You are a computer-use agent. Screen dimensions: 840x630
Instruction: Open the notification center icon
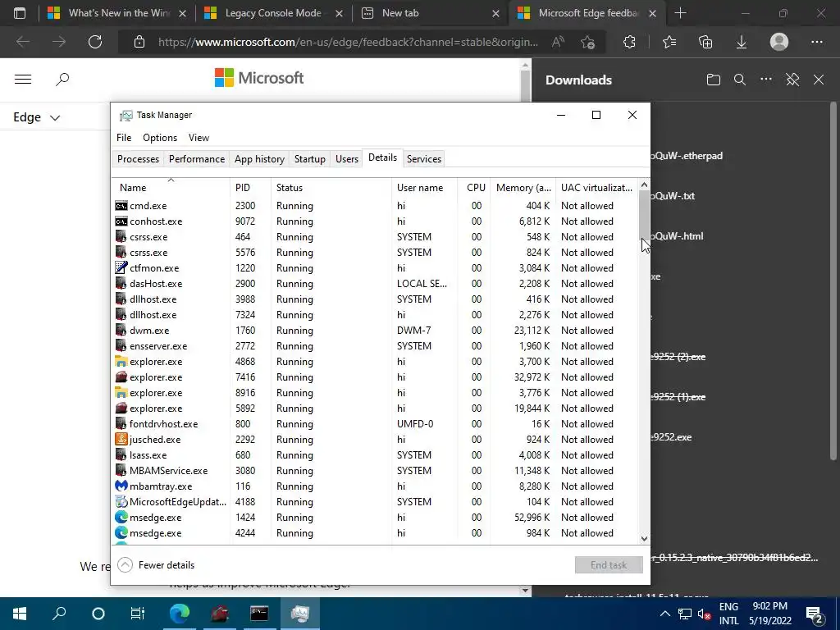pos(815,614)
